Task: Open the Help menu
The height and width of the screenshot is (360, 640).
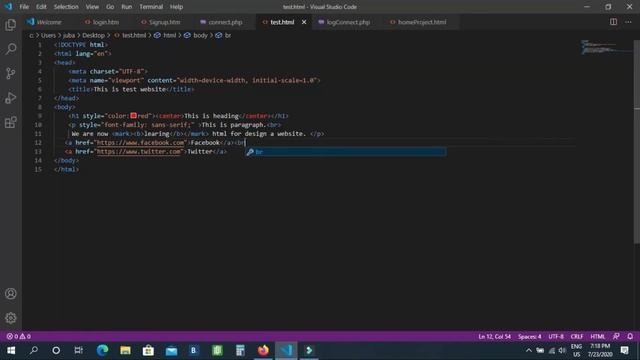Action: (x=176, y=7)
